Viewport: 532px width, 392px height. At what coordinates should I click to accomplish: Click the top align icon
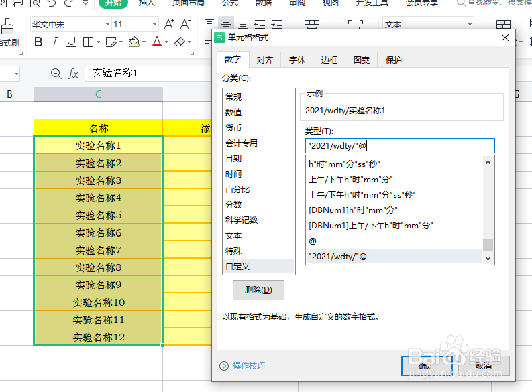click(209, 23)
